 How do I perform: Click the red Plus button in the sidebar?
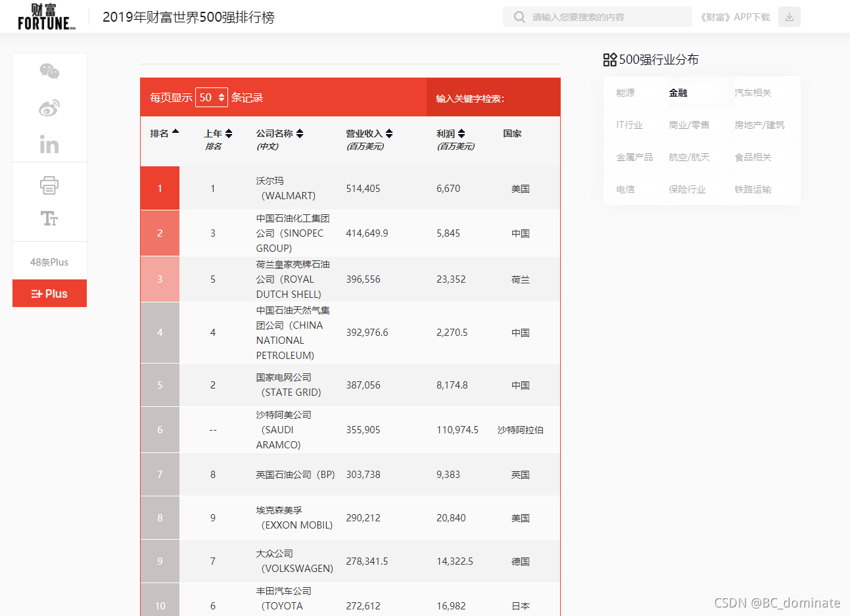[x=49, y=293]
